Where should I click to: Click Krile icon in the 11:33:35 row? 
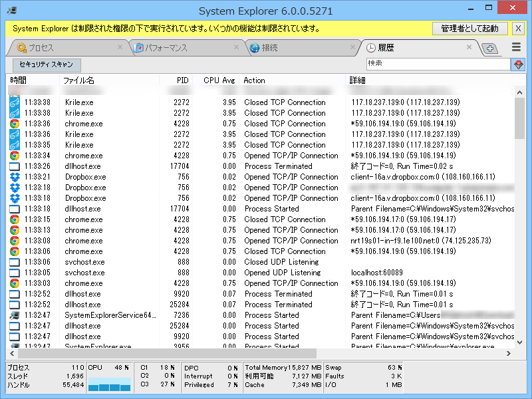pyautogui.click(x=14, y=145)
